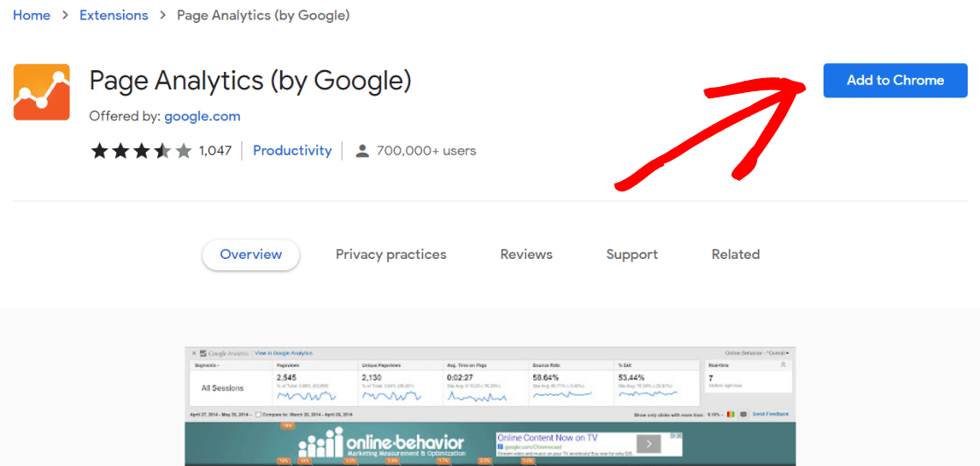The height and width of the screenshot is (466, 980).
Task: Click breadcrumb text Page Analytics (by Google)
Action: coord(263,16)
